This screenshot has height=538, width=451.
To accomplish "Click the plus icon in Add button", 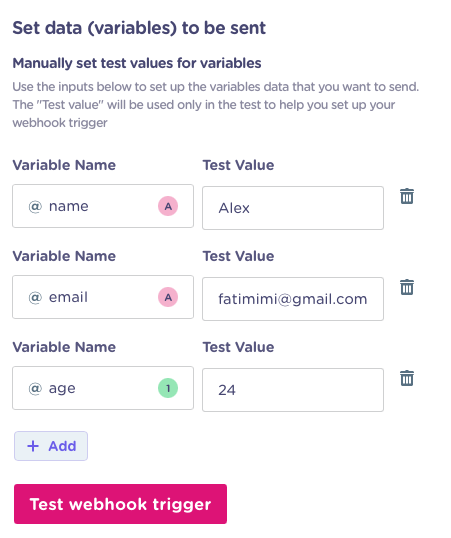I will tap(33, 446).
